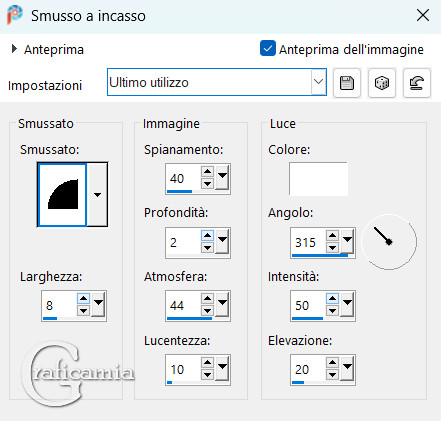Open the Impostazioni presets dropdown
441x421 pixels.
318,82
